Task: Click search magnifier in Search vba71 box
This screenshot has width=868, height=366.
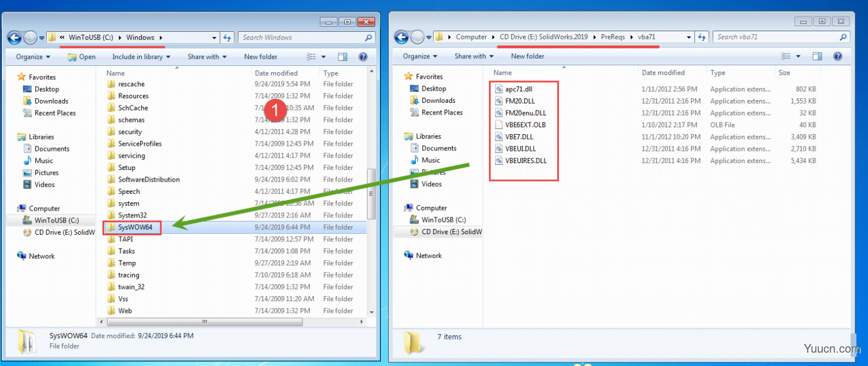Action: pos(844,37)
